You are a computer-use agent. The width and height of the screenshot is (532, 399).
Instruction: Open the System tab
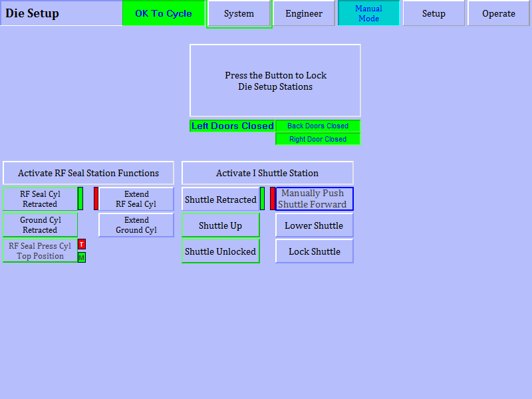pos(239,14)
